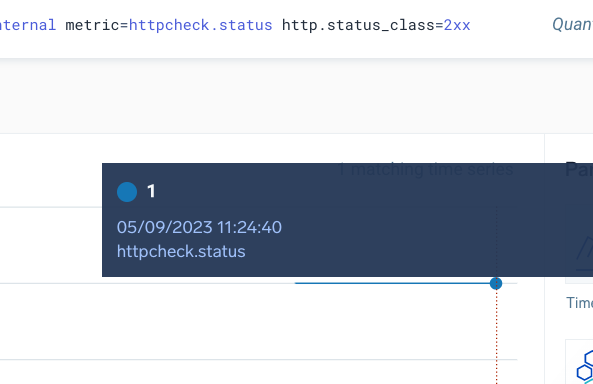Click the 2xx status class value in the query
This screenshot has width=593, height=384.
(x=457, y=25)
